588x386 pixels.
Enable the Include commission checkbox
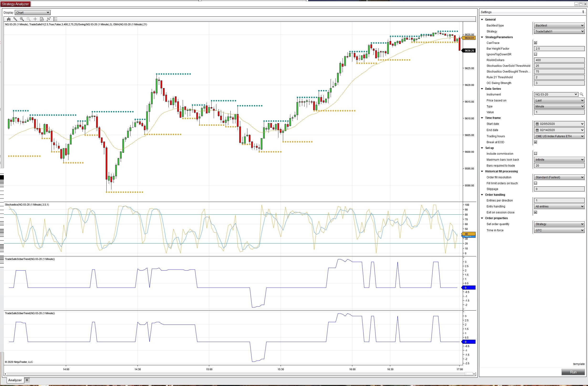click(x=535, y=153)
